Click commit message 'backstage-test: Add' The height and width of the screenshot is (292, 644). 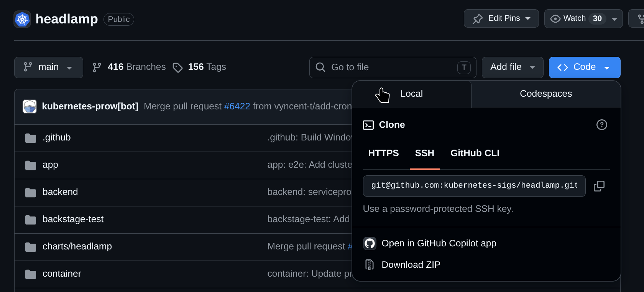point(309,219)
